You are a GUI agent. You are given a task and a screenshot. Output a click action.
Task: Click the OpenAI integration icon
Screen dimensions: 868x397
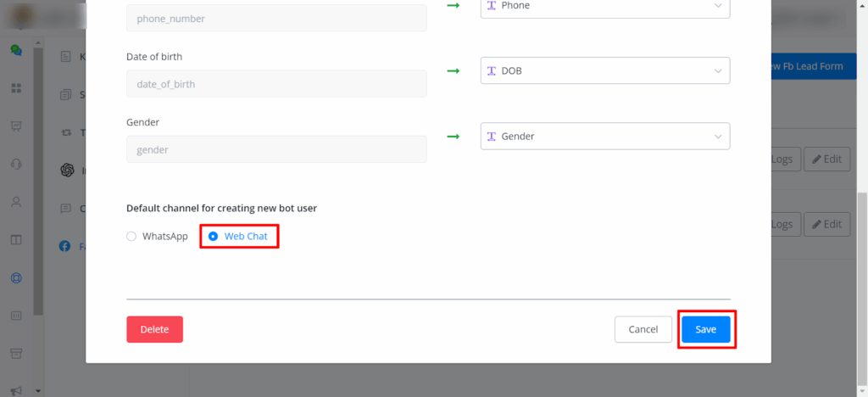point(67,170)
